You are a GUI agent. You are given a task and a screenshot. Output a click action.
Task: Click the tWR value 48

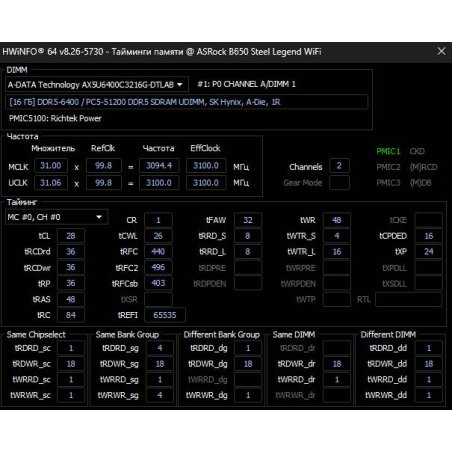(x=337, y=220)
